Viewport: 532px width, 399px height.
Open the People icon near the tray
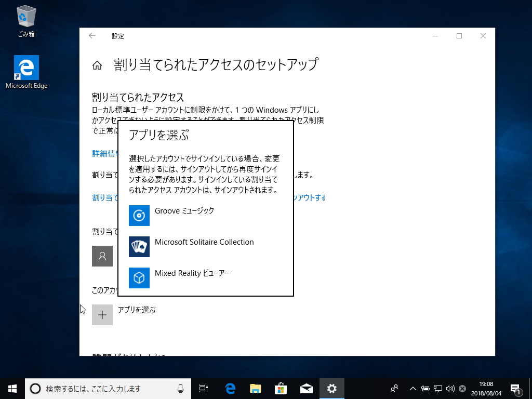coord(394,388)
